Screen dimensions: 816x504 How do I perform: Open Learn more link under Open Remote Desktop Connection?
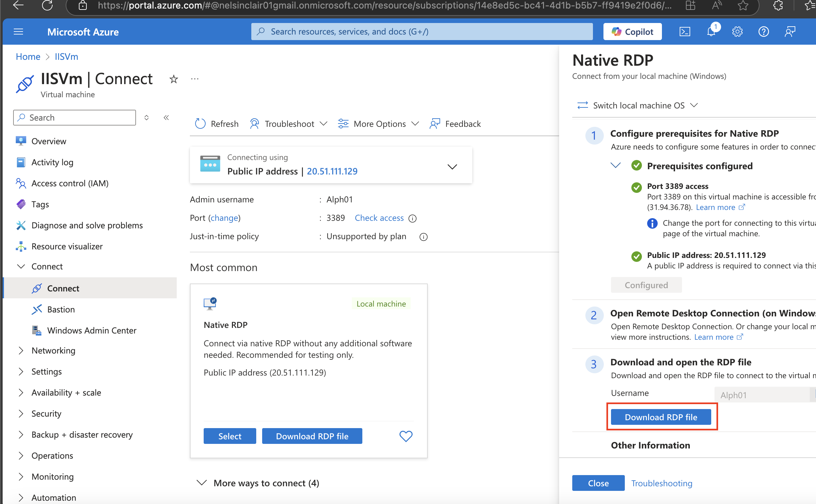719,337
